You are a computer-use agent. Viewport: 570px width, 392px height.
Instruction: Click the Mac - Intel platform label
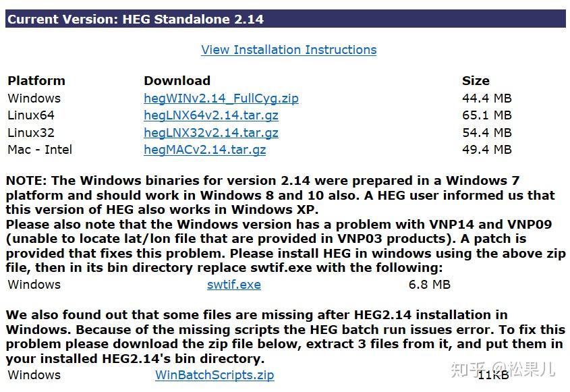(x=40, y=150)
